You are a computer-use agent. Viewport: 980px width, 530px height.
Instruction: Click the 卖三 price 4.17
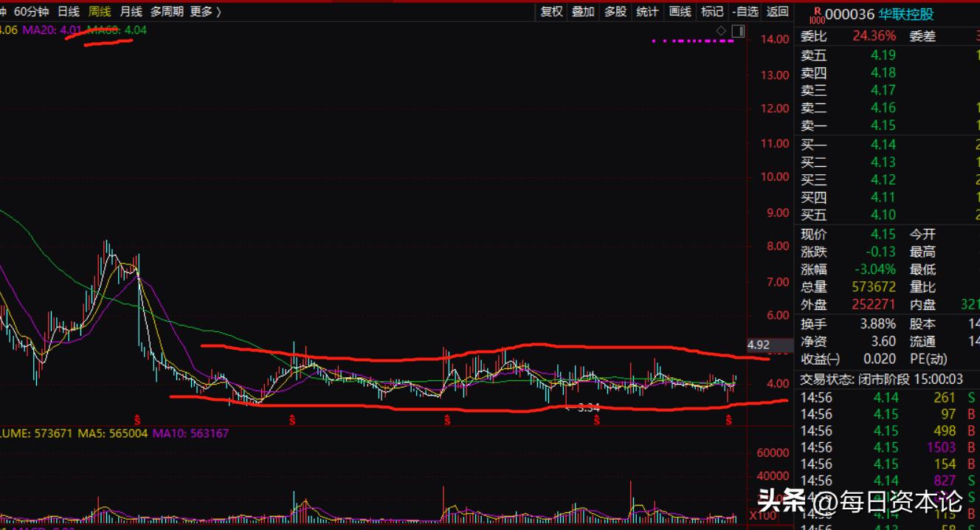pyautogui.click(x=883, y=90)
